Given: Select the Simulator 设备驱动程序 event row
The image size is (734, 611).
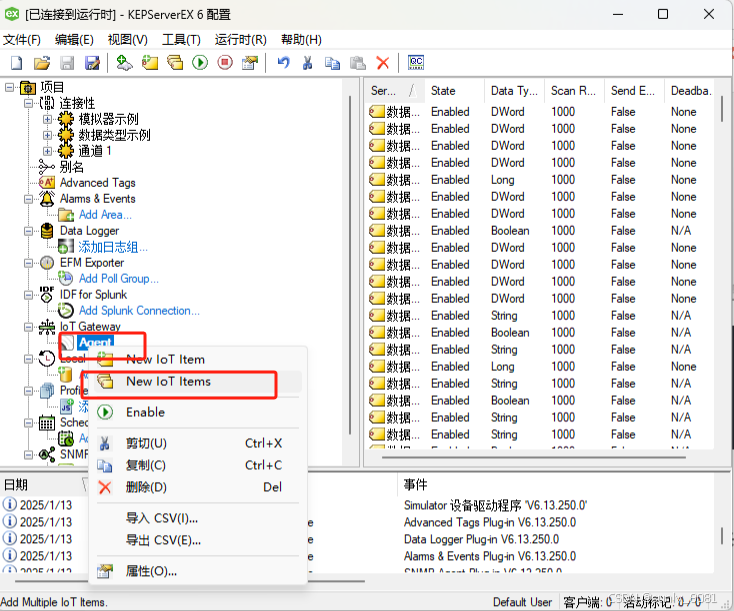Looking at the screenshot, I should click(x=495, y=506).
